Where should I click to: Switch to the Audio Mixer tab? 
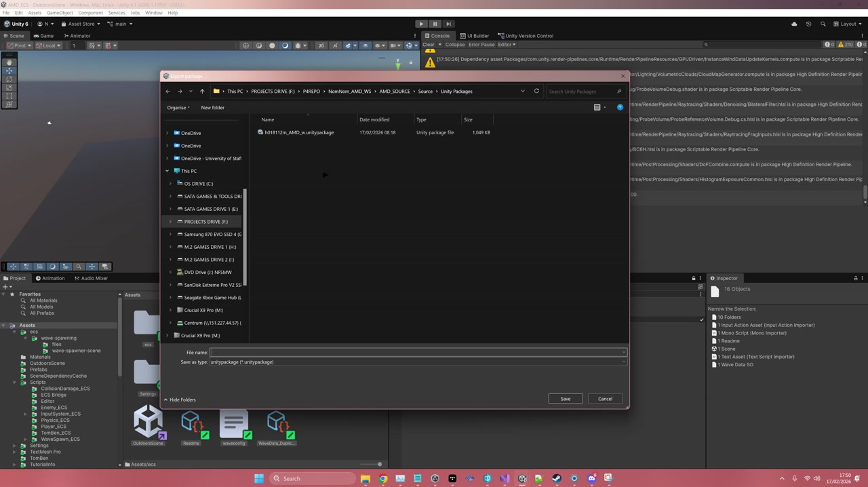click(91, 278)
